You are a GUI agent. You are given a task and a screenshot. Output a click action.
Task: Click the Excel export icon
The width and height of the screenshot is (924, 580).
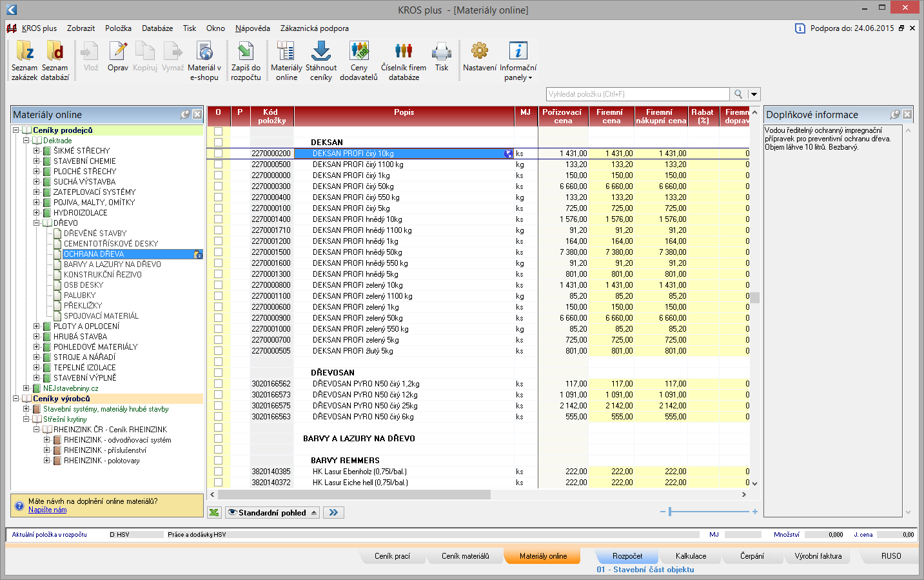(214, 512)
